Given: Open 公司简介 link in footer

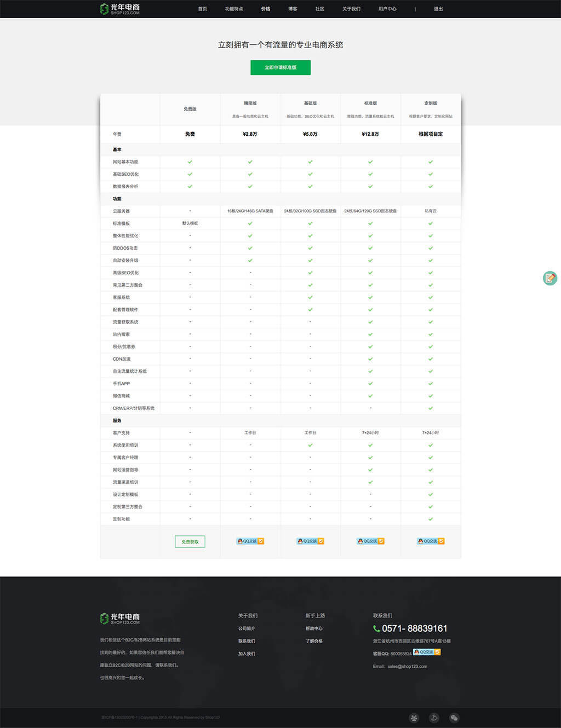Looking at the screenshot, I should click(x=247, y=628).
